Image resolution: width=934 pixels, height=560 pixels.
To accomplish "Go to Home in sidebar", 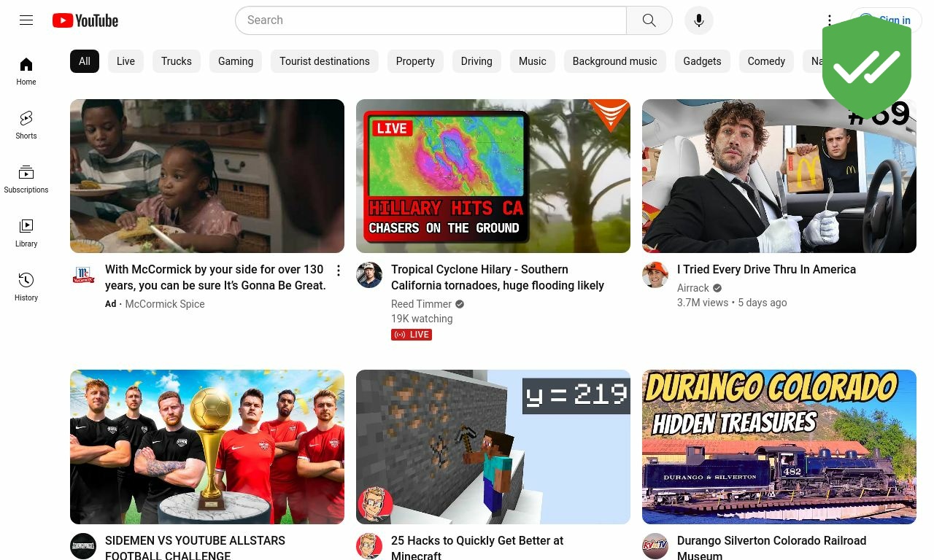I will (26, 72).
